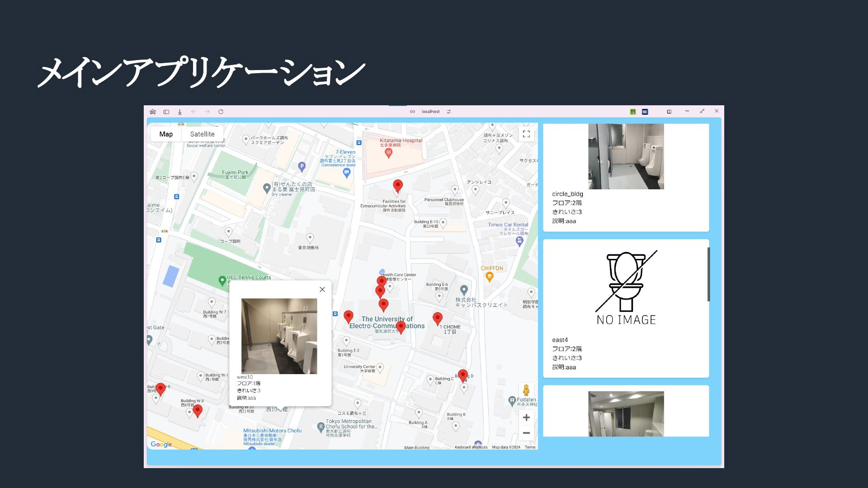Go forward using the browser forward arrow

[x=207, y=112]
